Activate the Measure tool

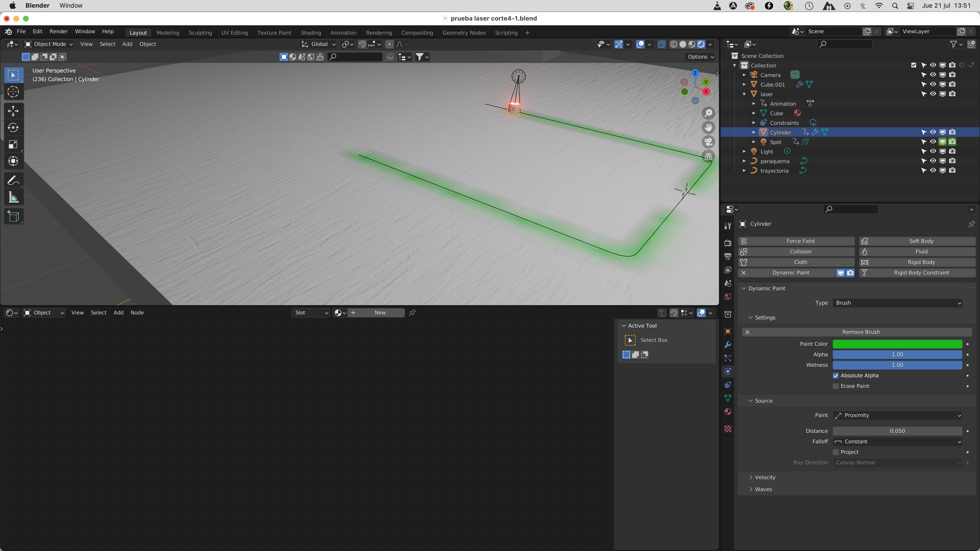(x=13, y=197)
